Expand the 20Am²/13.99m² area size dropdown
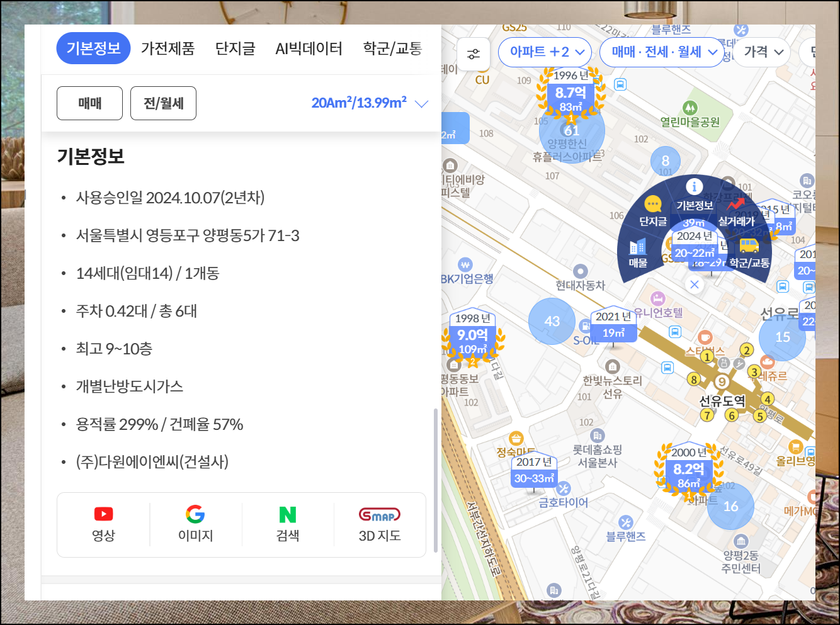This screenshot has height=625, width=840. point(370,103)
